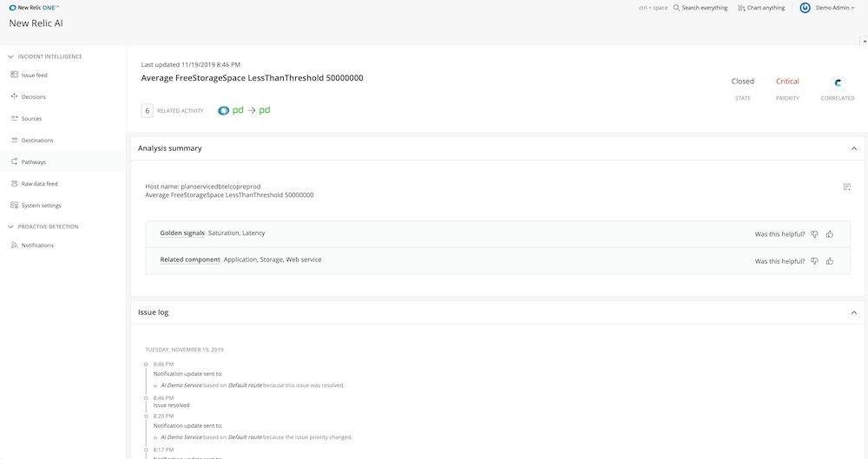The width and height of the screenshot is (868, 459).
Task: Click the Chart anything icon
Action: 741,8
